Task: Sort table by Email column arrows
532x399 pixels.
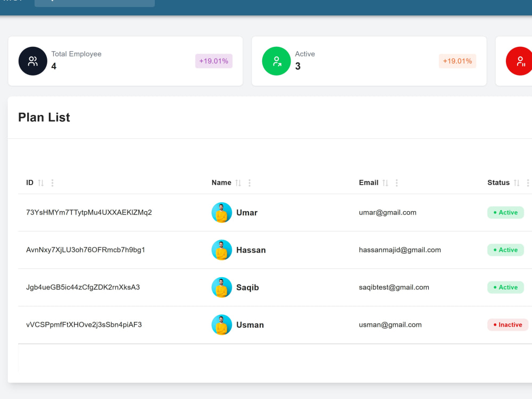Action: [385, 183]
